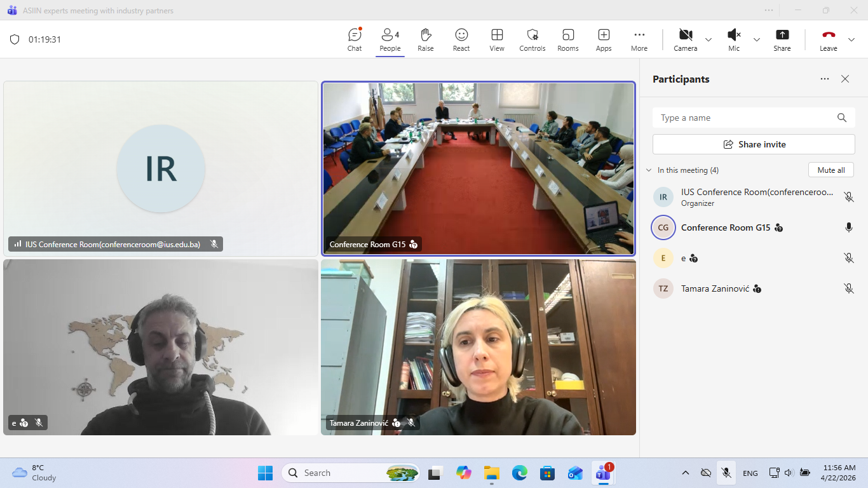Open the React emoji menu
The height and width of the screenshot is (488, 868).
[461, 39]
